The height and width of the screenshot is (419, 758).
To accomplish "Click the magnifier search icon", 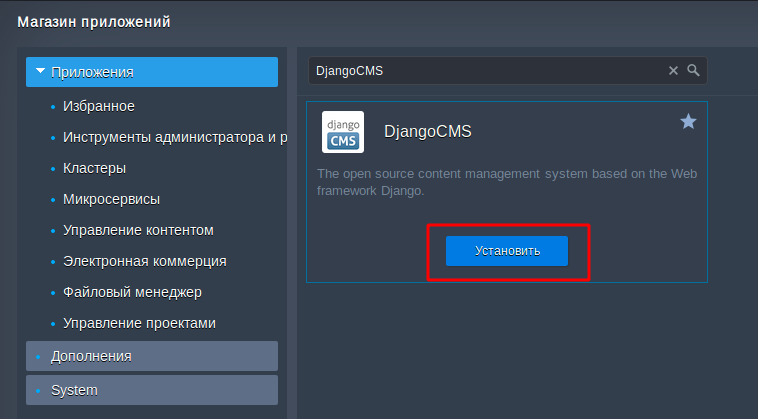I will click(693, 71).
